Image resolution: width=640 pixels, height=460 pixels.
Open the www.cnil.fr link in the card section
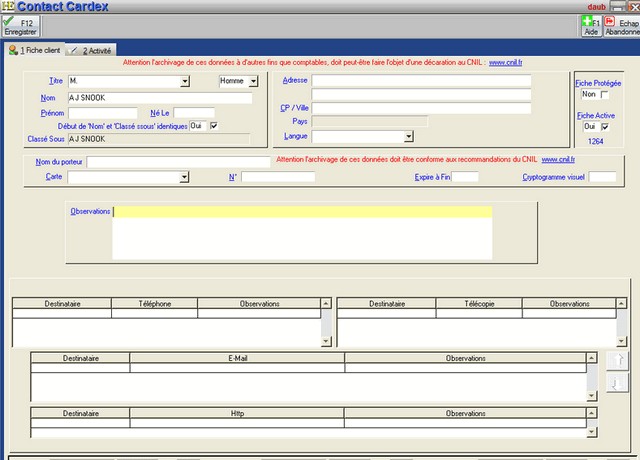point(558,160)
